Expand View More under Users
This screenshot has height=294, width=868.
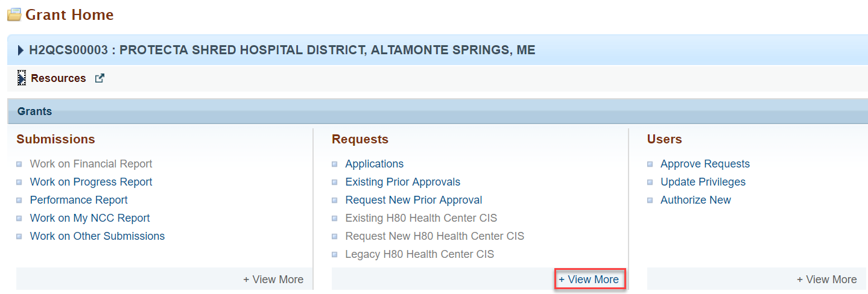(x=826, y=280)
